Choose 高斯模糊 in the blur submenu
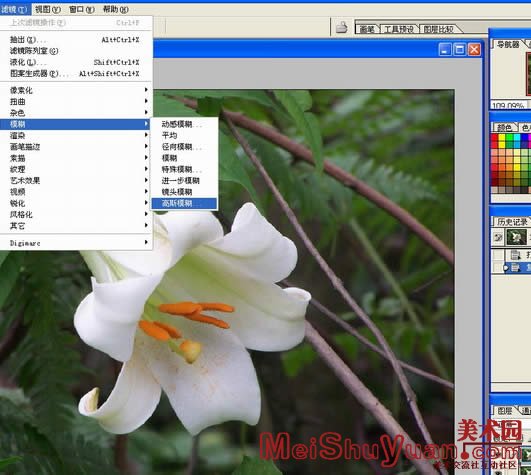The width and height of the screenshot is (531, 475). pos(184,203)
